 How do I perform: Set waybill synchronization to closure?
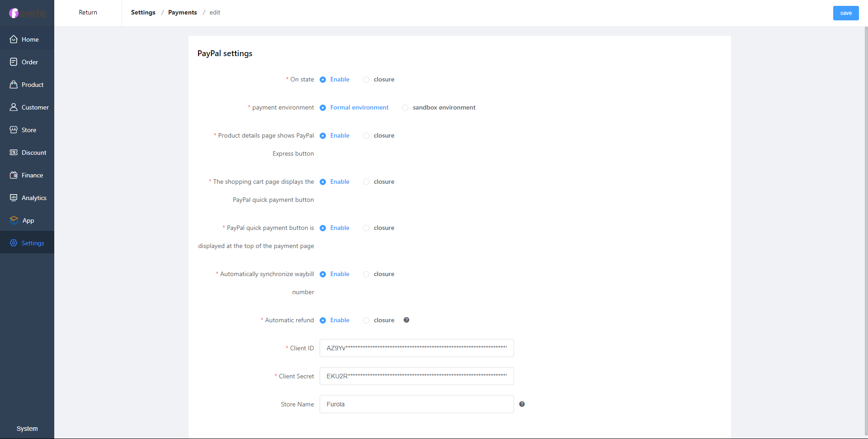pyautogui.click(x=379, y=274)
